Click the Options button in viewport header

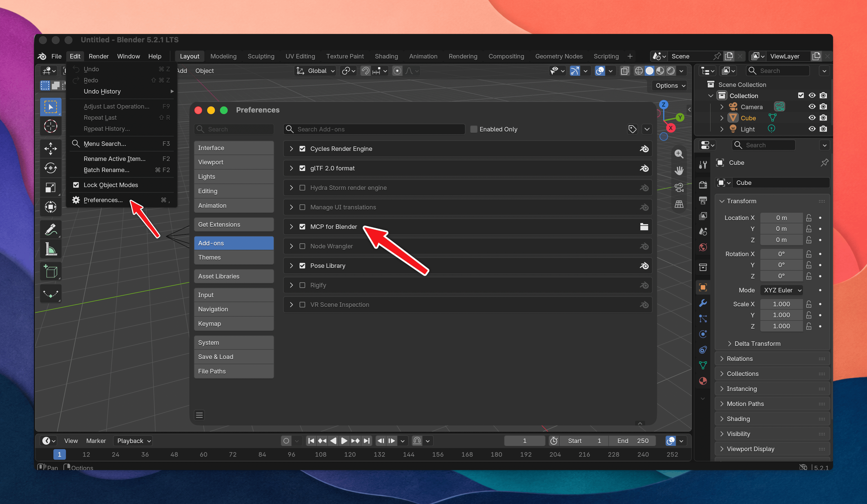click(670, 86)
